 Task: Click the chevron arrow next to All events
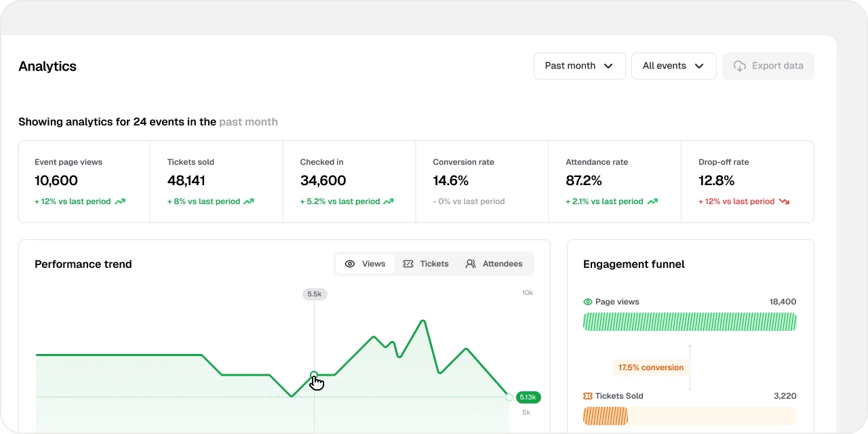point(699,66)
